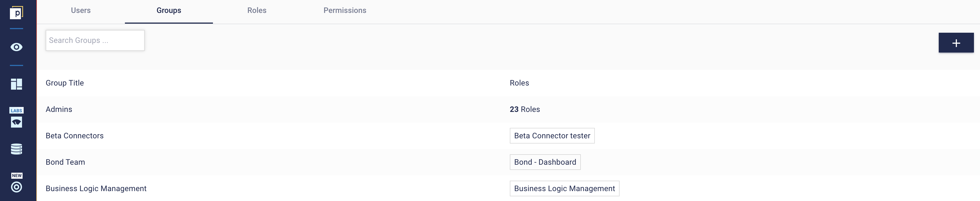
Task: Open the dashboard layout icon in the sidebar
Action: pos(16,84)
